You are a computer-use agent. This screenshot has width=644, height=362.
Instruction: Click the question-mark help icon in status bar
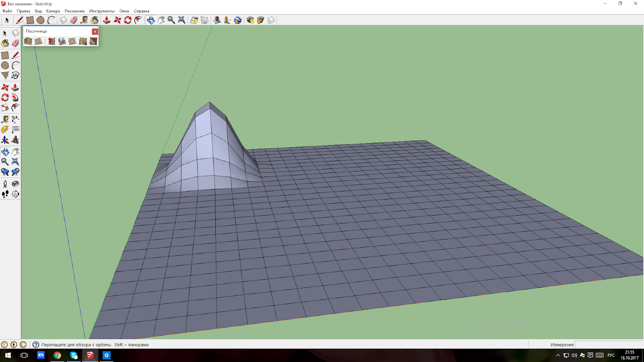click(36, 345)
